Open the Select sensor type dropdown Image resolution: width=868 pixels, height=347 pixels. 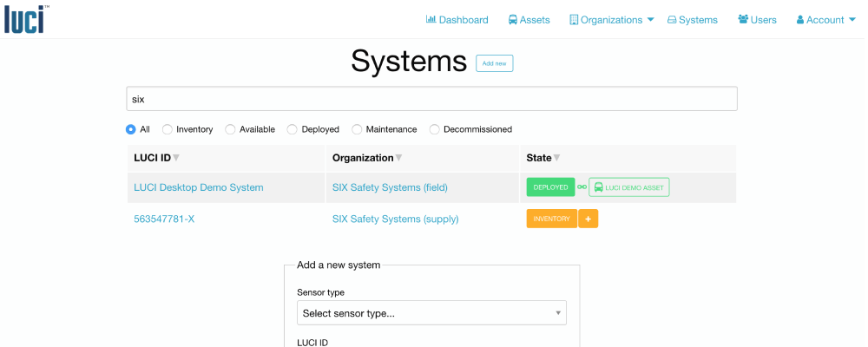(x=431, y=312)
